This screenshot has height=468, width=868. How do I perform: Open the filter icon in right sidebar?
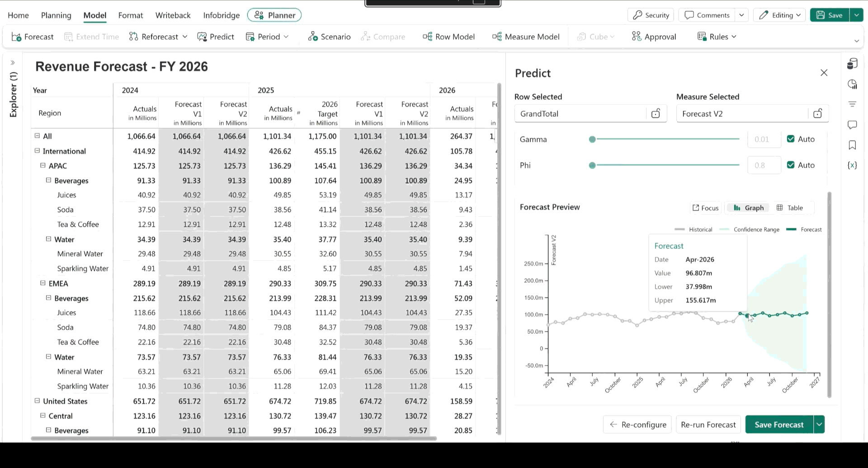coord(852,104)
